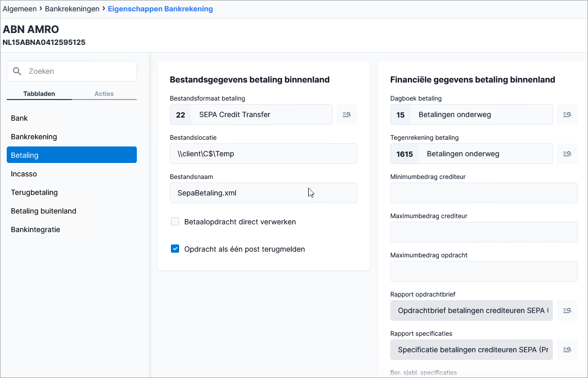Select the Tabbladen tab

click(39, 94)
